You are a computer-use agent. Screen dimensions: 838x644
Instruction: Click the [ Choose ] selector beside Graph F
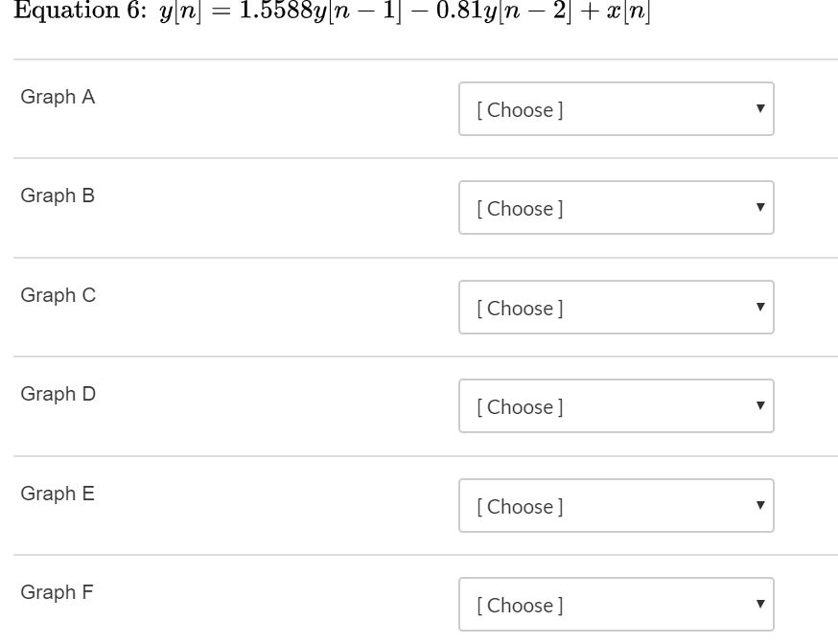pyautogui.click(x=617, y=605)
